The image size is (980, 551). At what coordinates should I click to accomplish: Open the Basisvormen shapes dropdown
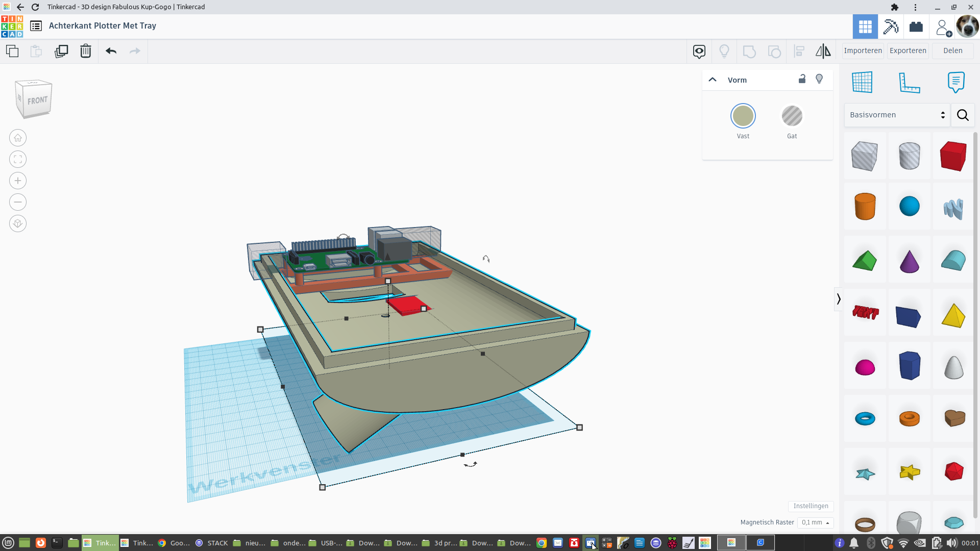897,115
